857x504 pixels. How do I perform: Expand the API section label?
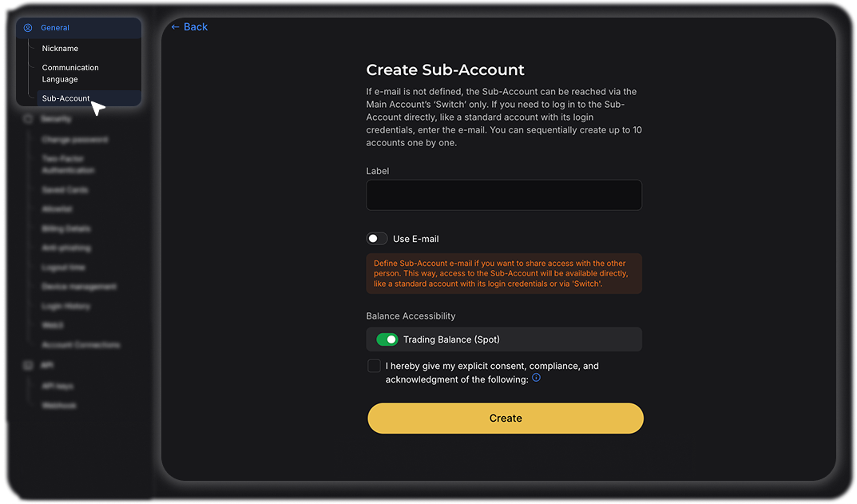pyautogui.click(x=46, y=365)
